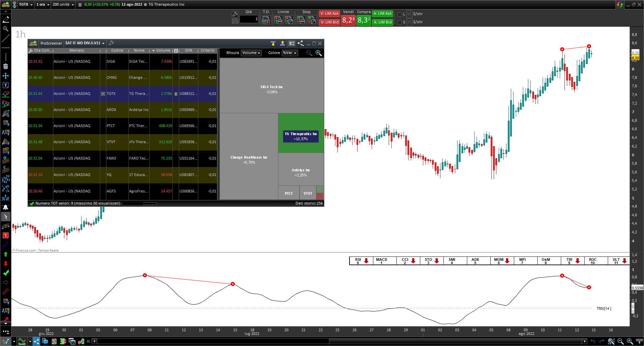This screenshot has width=644, height=346.
Task: Select the ARDX Ardelyx screener row
Action: pyautogui.click(x=122, y=110)
